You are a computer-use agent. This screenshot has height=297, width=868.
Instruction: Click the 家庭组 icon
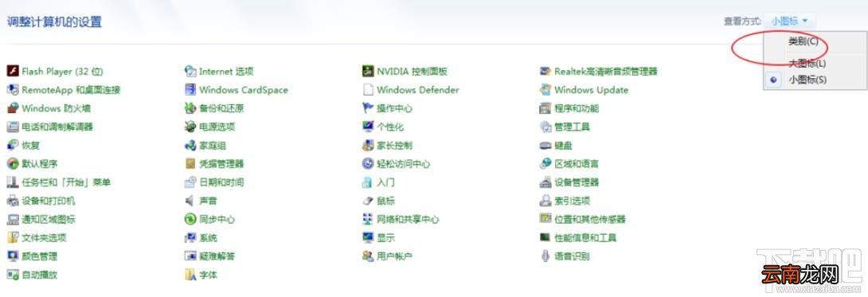tap(190, 145)
